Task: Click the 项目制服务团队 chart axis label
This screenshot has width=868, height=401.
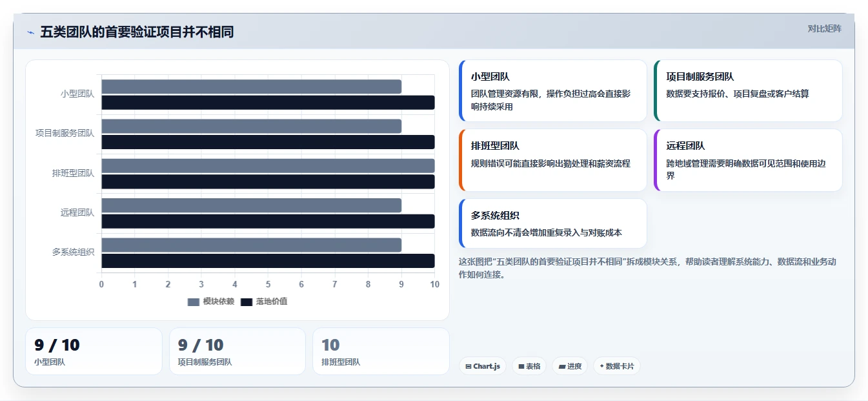Action: (x=65, y=134)
